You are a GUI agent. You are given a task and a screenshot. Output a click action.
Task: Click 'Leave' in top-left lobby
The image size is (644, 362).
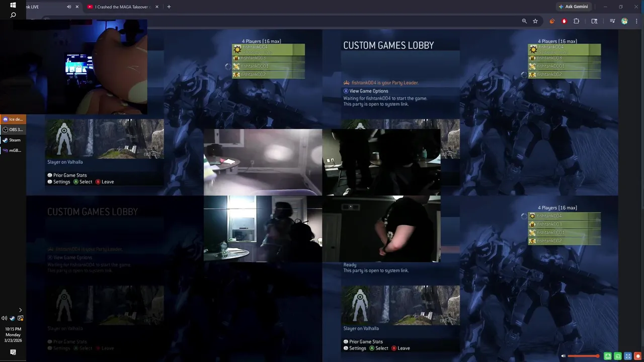click(108, 182)
